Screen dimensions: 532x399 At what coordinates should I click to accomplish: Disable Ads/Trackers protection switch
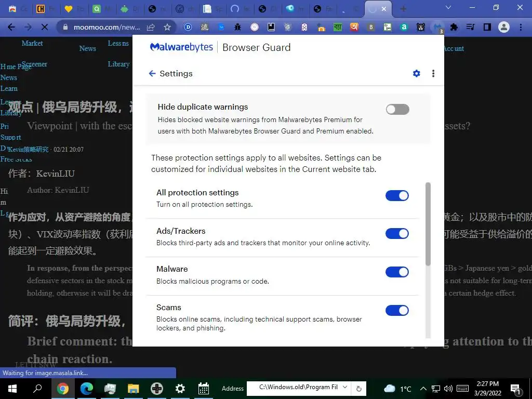point(397,233)
